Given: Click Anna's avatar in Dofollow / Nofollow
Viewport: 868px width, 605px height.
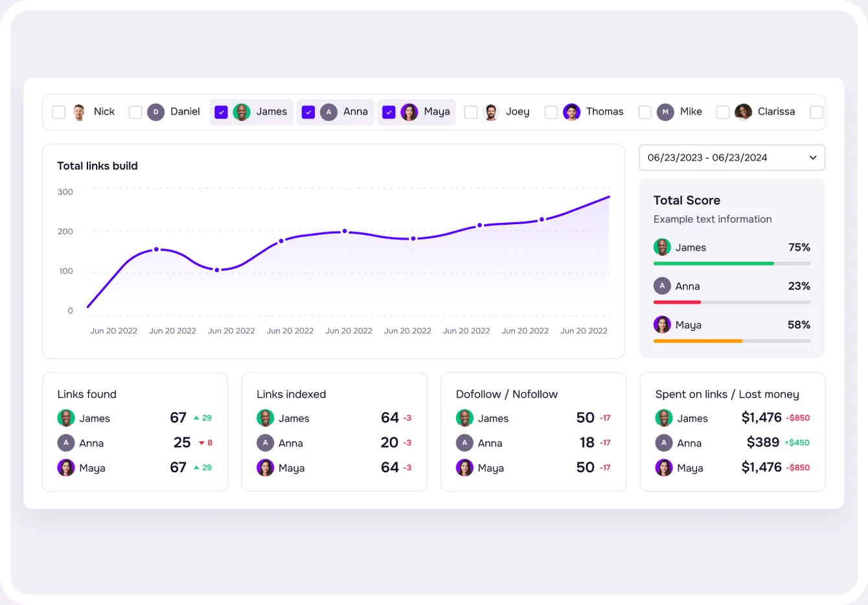Looking at the screenshot, I should 464,443.
